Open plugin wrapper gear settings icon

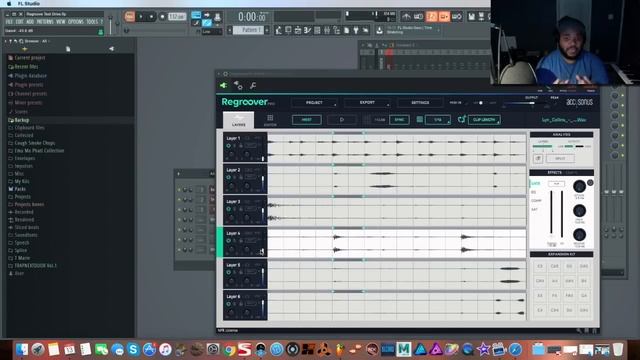pos(238,85)
